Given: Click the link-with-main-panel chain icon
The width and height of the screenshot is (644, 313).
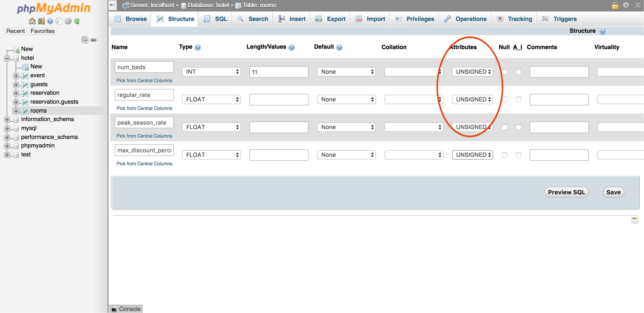Looking at the screenshot, I should [93, 40].
